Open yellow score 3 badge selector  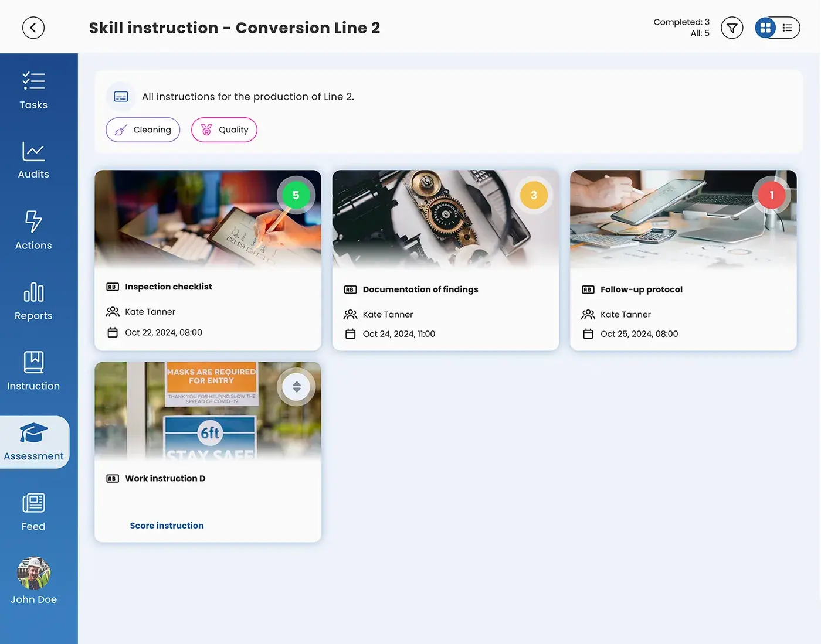[534, 195]
